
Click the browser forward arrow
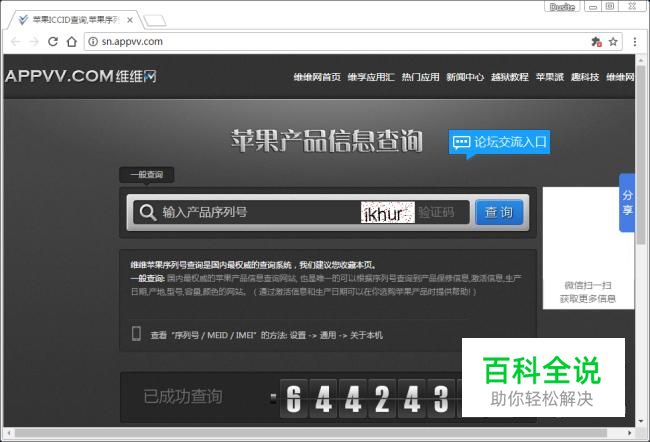coord(34,41)
